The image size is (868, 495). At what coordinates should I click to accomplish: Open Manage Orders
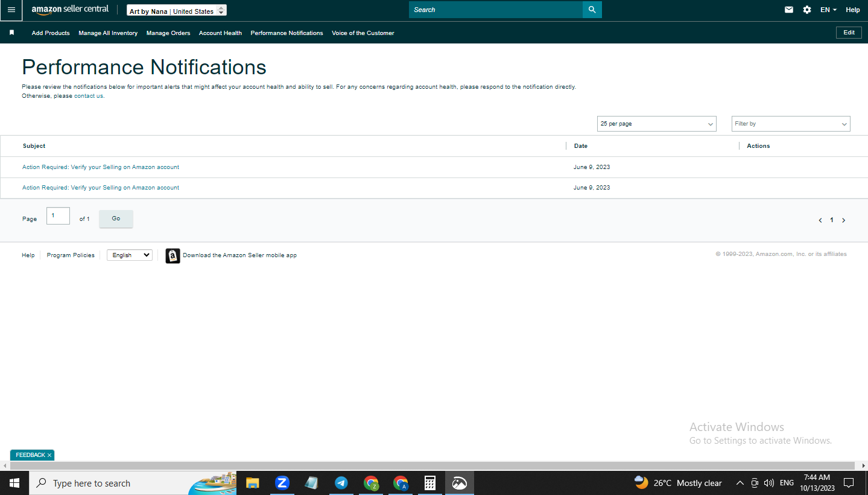168,33
